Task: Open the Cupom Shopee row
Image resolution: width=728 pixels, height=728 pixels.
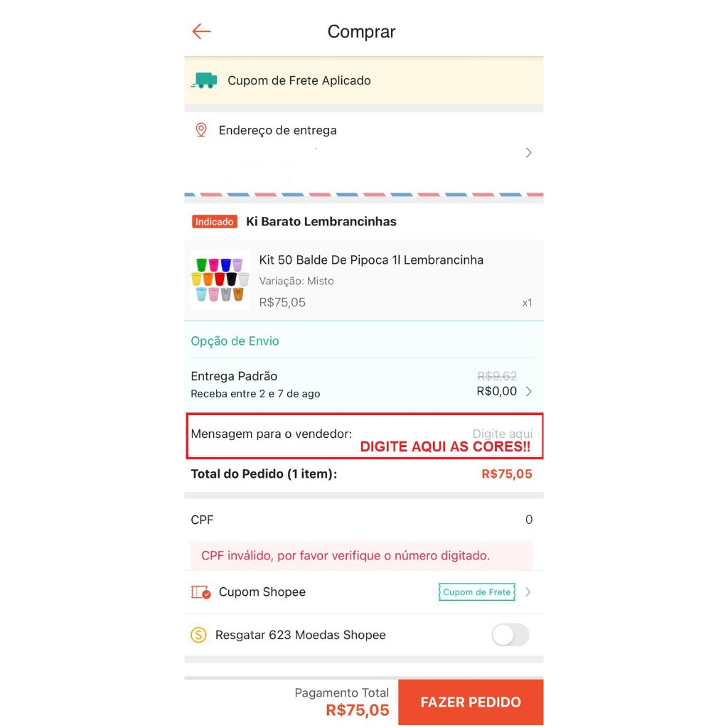Action: coord(363,592)
